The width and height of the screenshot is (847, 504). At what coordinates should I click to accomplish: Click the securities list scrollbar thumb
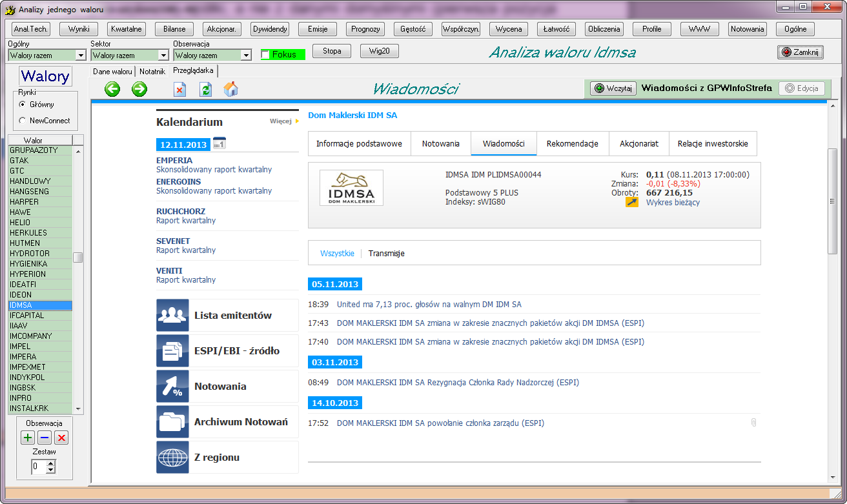(x=78, y=257)
